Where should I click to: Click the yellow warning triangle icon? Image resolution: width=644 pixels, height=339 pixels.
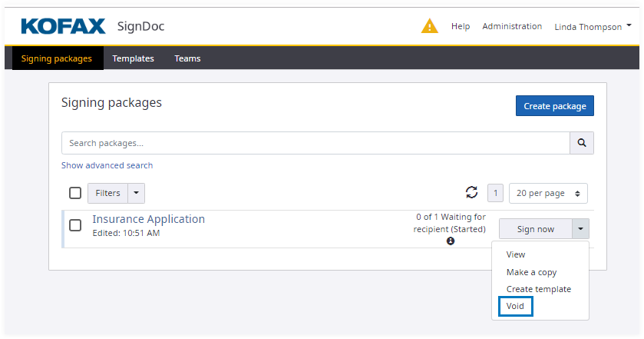(x=430, y=26)
